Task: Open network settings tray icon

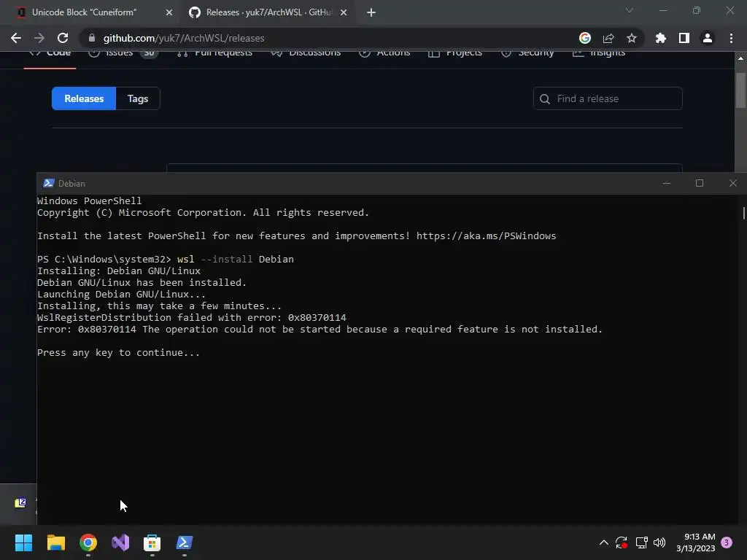Action: (641, 542)
